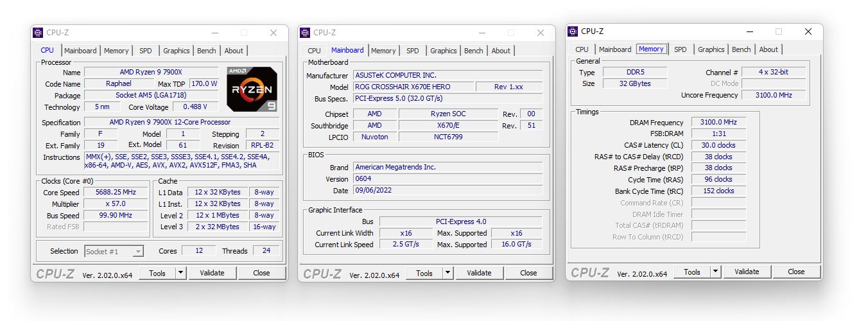Viewport: 868px width, 321px height.
Task: Click the CPU-Z app icon in the right window title bar
Action: coord(573,31)
